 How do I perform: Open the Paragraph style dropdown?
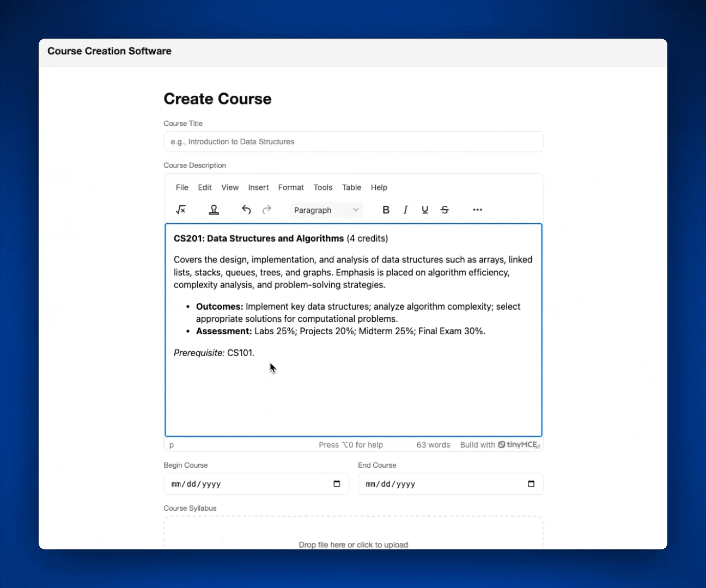click(326, 210)
